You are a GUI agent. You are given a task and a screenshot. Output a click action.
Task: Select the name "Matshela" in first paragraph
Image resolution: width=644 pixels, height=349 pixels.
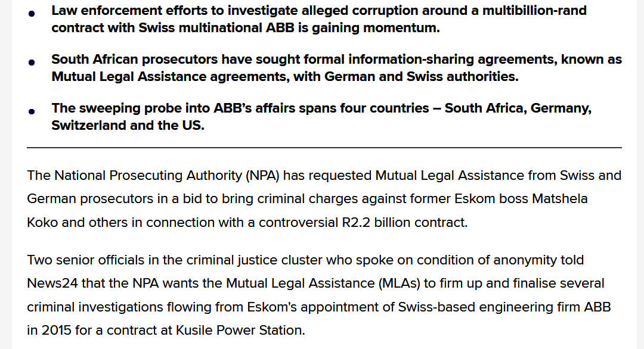point(562,199)
